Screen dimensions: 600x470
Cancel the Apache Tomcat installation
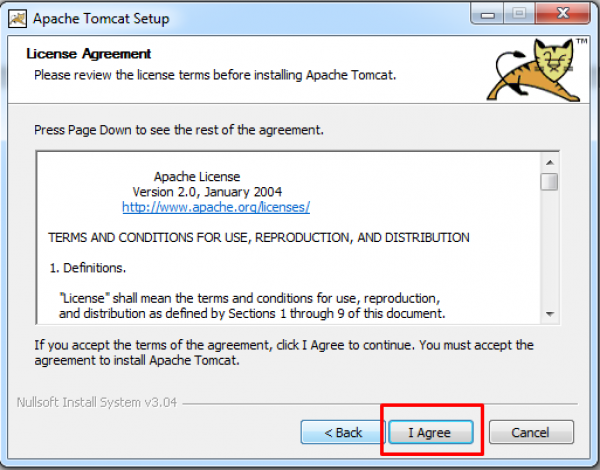click(x=531, y=432)
